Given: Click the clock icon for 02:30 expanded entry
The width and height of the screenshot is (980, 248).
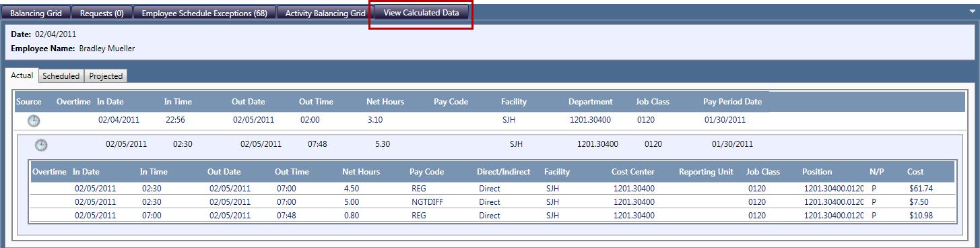Looking at the screenshot, I should [41, 144].
